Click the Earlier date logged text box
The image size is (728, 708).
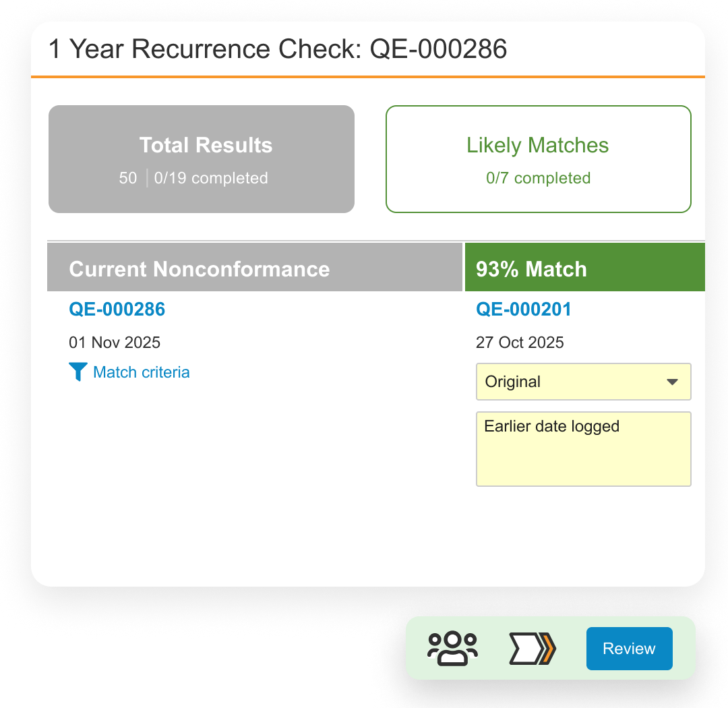583,448
